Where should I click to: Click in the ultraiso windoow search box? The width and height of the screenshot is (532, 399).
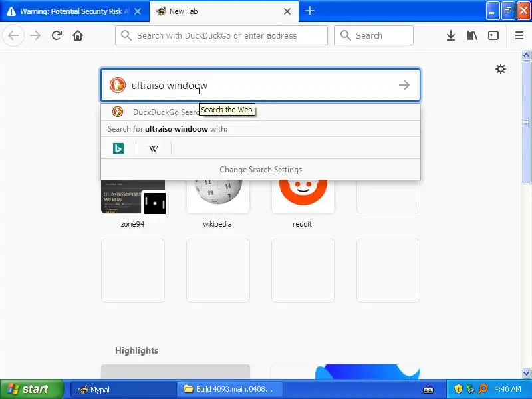tap(261, 85)
